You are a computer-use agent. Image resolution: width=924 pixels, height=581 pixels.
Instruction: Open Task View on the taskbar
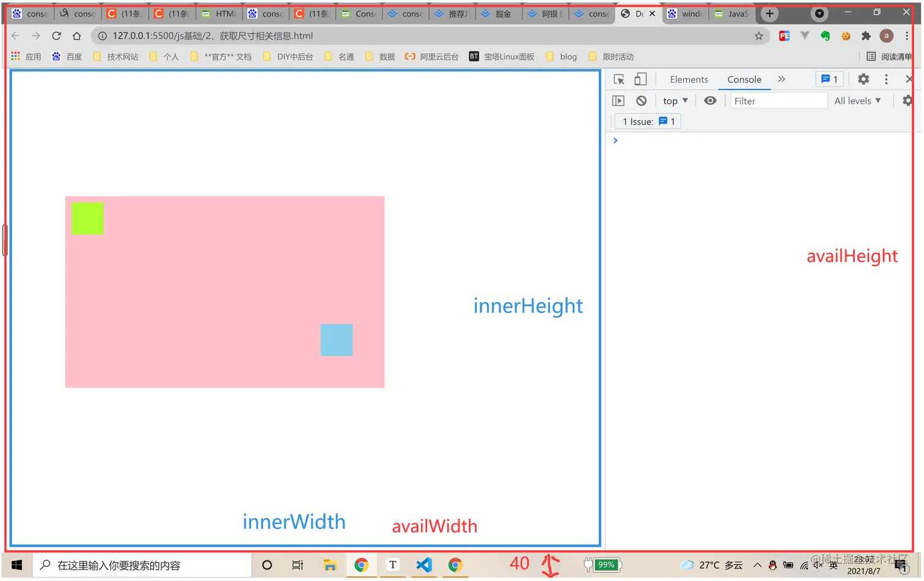coord(298,566)
